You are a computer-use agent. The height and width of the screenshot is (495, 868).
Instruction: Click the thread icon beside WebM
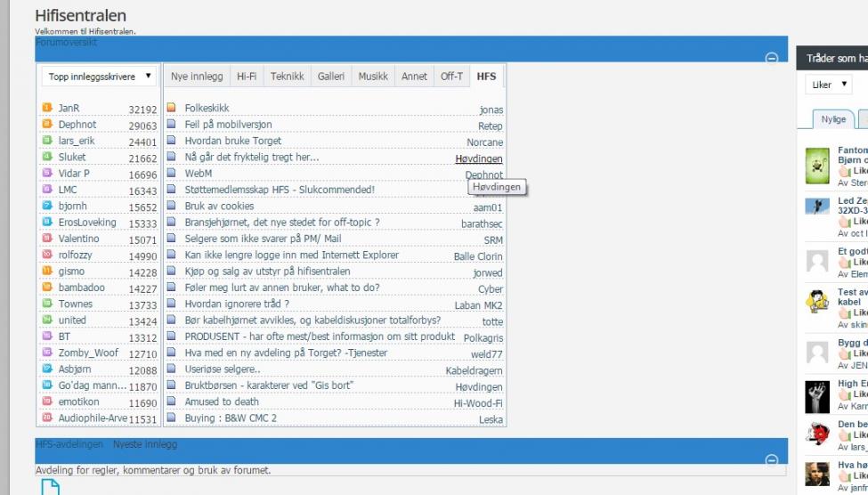click(x=172, y=173)
